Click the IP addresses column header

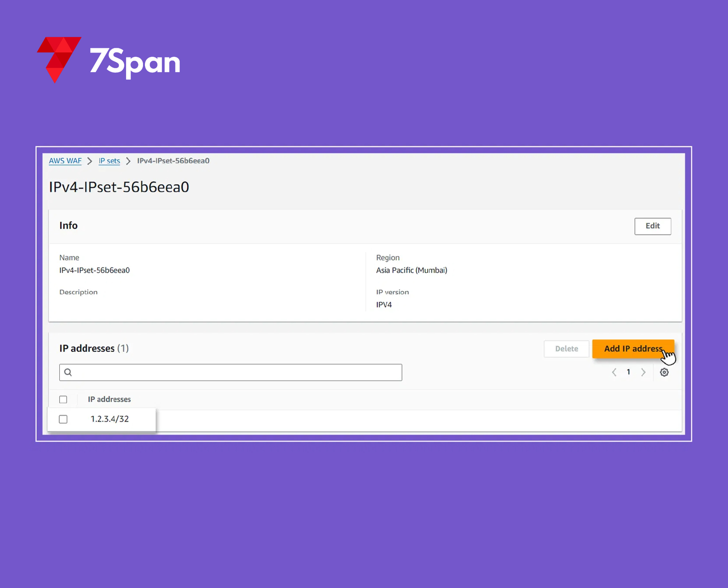click(x=109, y=399)
